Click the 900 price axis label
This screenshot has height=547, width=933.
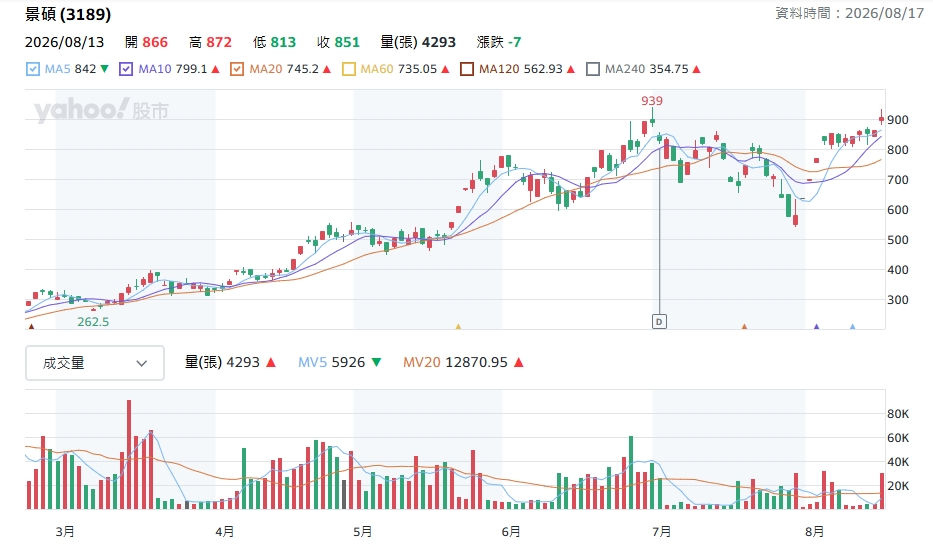click(x=897, y=120)
